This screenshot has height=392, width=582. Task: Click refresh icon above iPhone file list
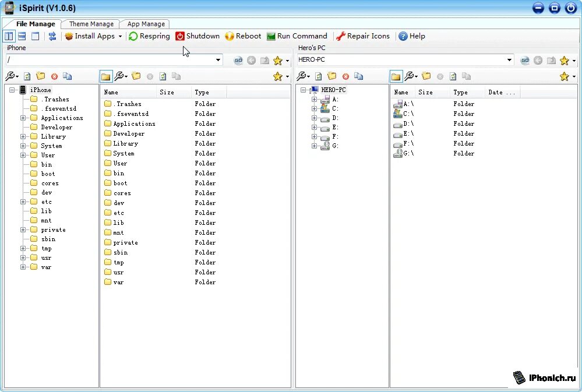coord(163,76)
